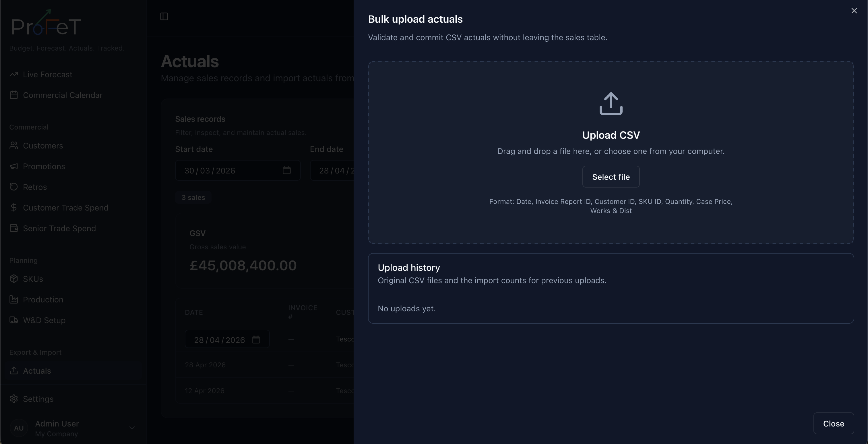This screenshot has height=444, width=868.
Task: Click the W&D Setup truck icon
Action: click(x=14, y=320)
